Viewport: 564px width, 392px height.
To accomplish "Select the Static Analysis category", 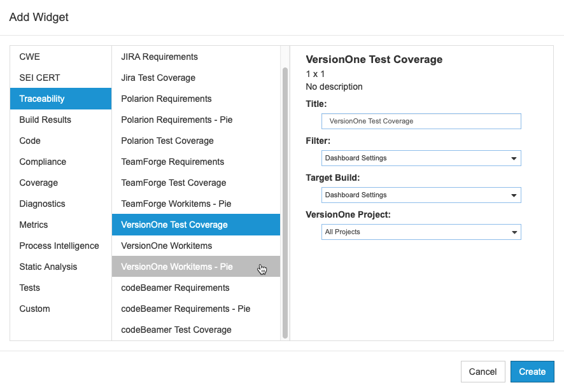I will point(60,267).
